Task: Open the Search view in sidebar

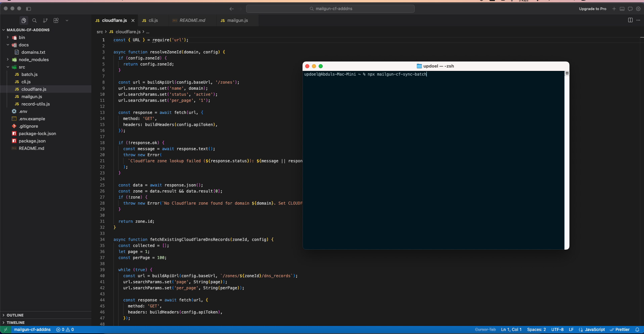Action: point(34,20)
